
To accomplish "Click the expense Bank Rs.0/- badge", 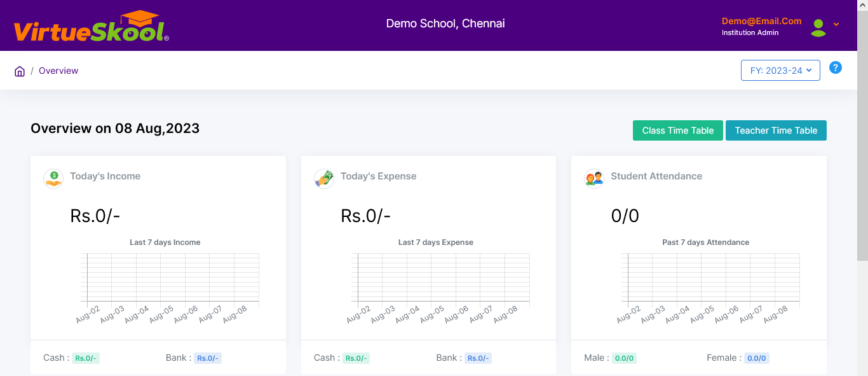I will 478,358.
